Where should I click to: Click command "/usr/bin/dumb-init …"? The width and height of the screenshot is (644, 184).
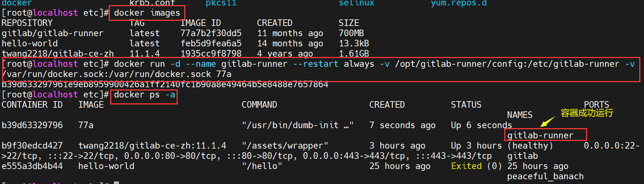pyautogui.click(x=298, y=125)
